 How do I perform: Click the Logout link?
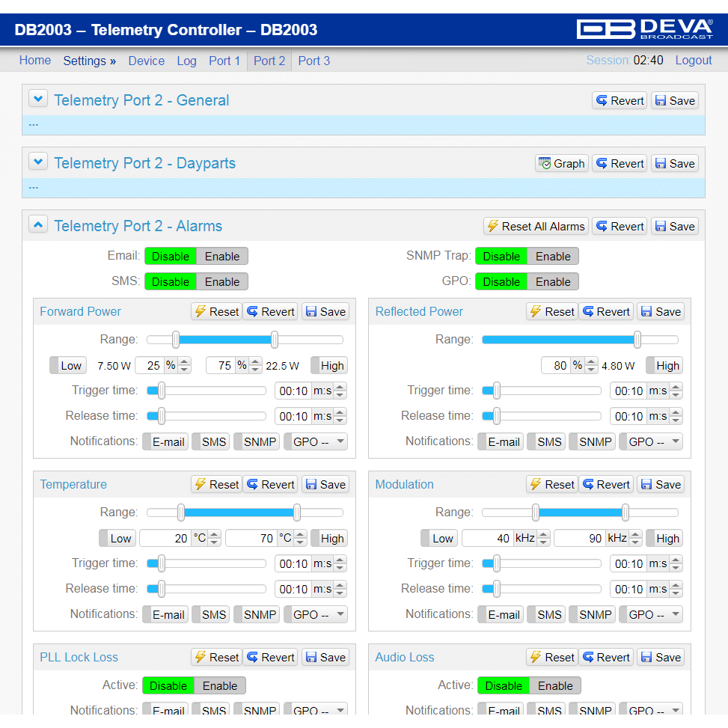click(693, 61)
